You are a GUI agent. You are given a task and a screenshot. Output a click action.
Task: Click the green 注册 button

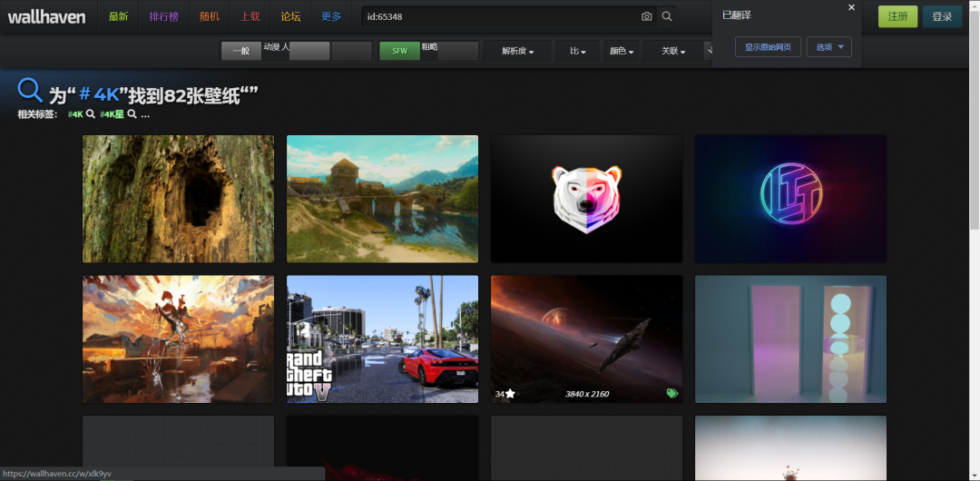897,17
